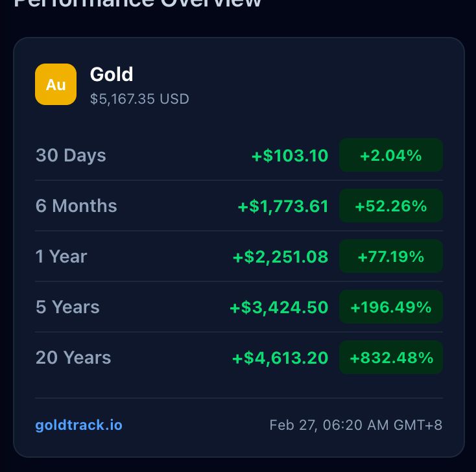This screenshot has width=476, height=472.
Task: Select the 6 Months row label
Action: (x=77, y=206)
